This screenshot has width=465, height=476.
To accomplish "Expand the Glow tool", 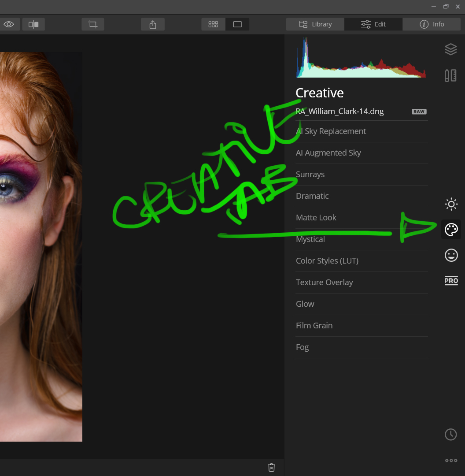I will click(362, 304).
